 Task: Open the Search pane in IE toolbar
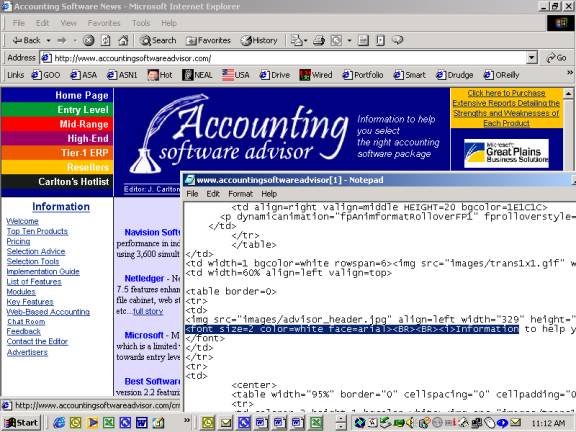[x=158, y=40]
